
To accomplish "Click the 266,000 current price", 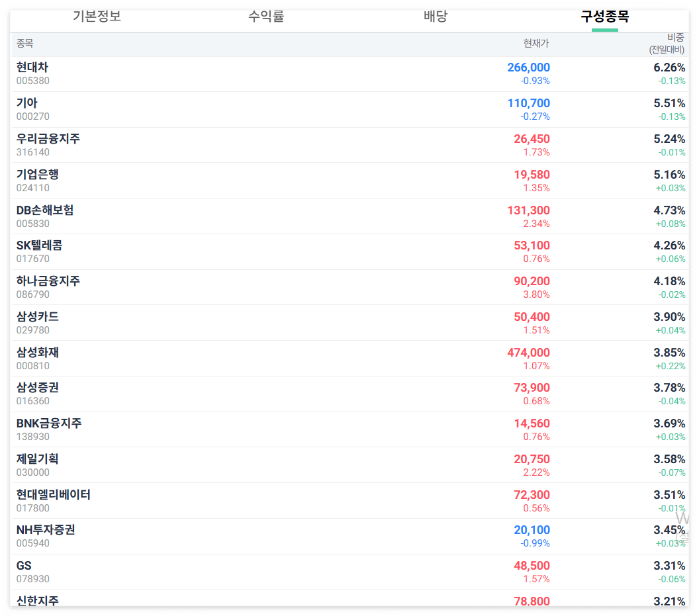I will [529, 67].
